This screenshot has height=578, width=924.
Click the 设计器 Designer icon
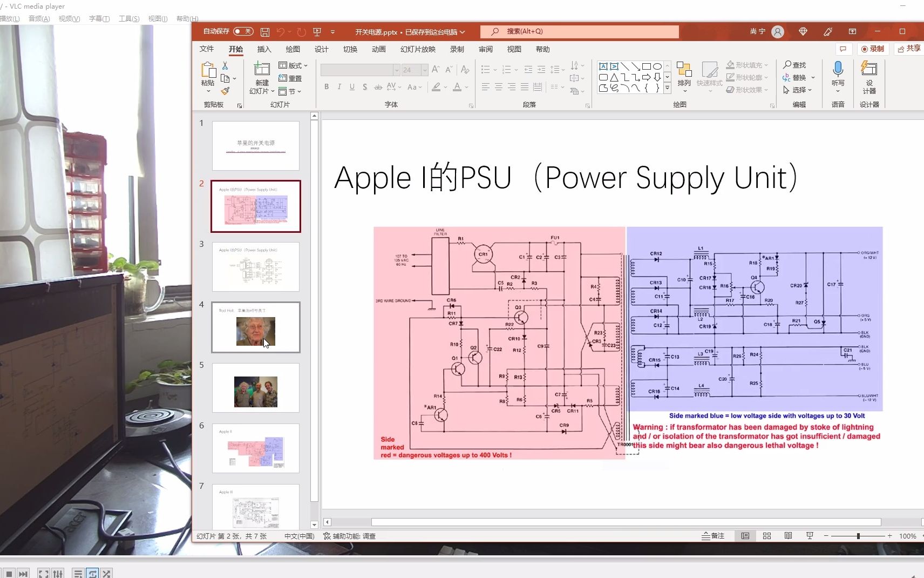coord(869,69)
